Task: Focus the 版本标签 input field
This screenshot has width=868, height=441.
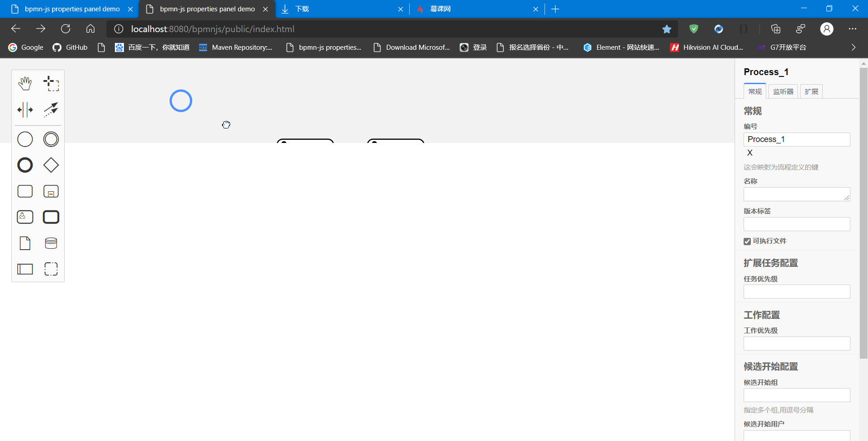Action: coord(797,224)
